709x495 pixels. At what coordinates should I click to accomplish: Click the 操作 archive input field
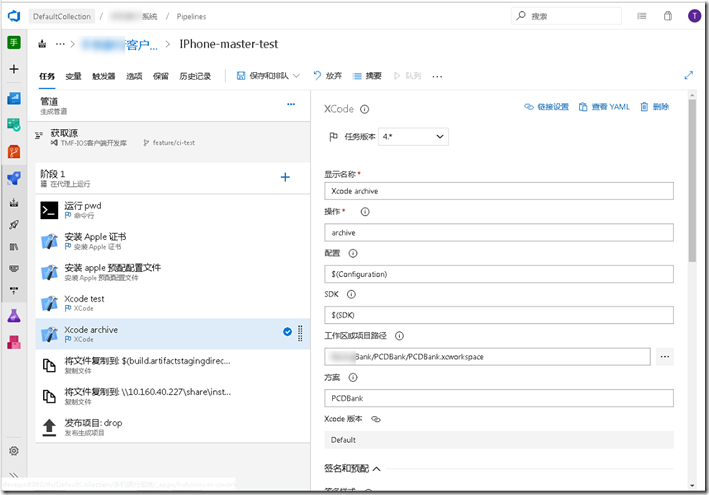tap(499, 232)
